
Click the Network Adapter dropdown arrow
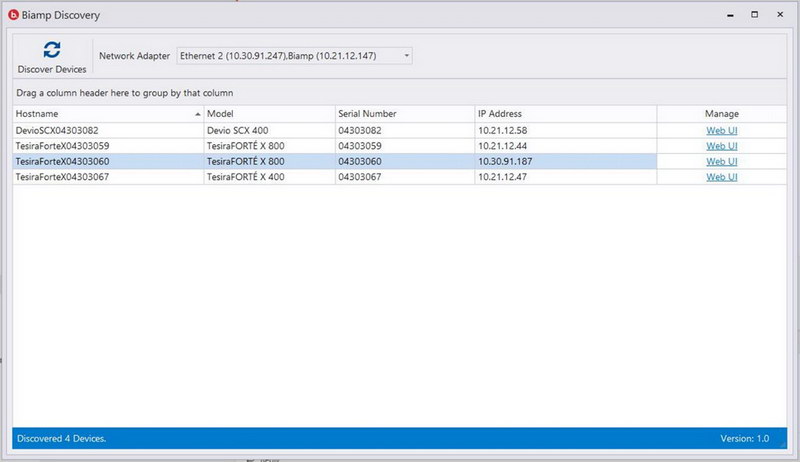(x=407, y=56)
